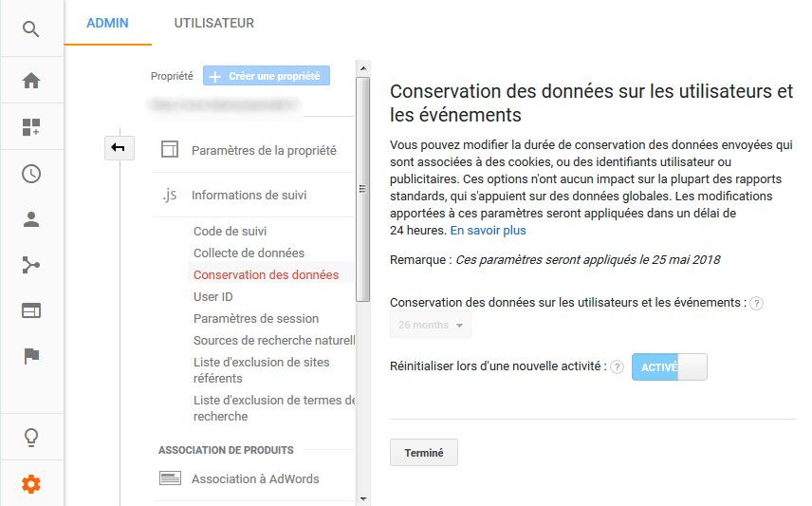Open Behavior window layout icon
Image resolution: width=812 pixels, height=506 pixels.
[x=31, y=310]
